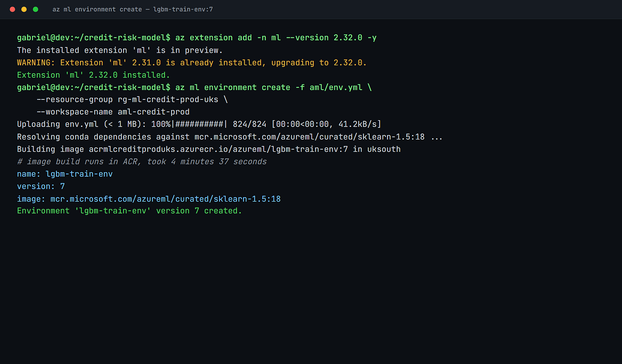The height and width of the screenshot is (364, 622).
Task: Click the green maximize window button
Action: (36, 9)
